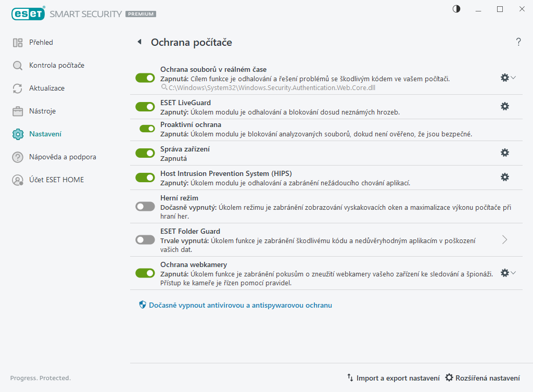Toggle the contrast mode icon in title bar
Screen dimensions: 533x392
456,9
